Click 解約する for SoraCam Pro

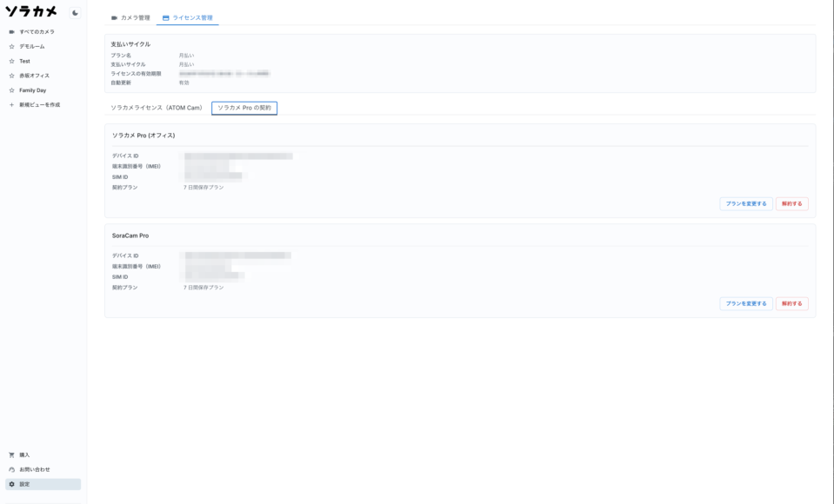[792, 303]
